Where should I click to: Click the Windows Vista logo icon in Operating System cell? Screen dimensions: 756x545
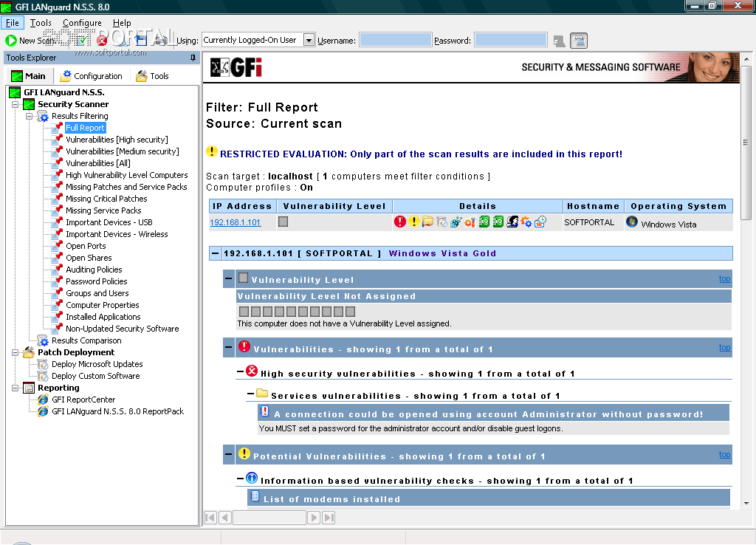(632, 222)
